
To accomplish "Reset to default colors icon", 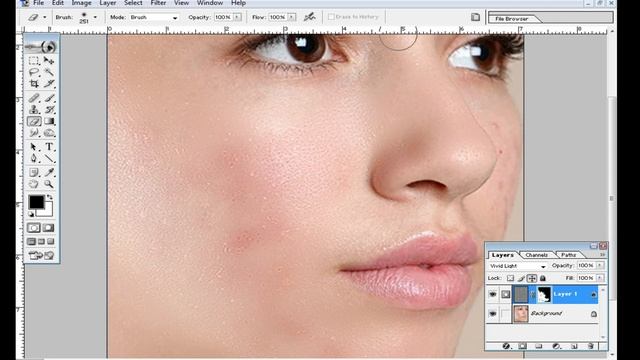I will (31, 214).
